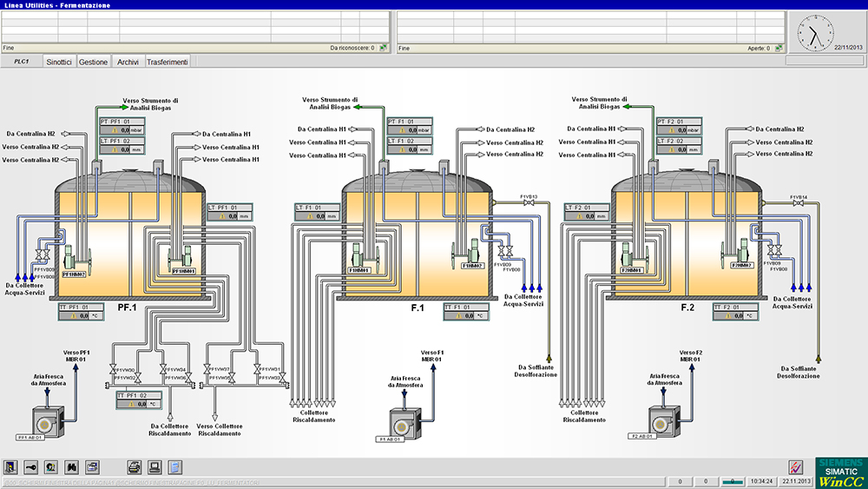Click valve PF1VW37

pyautogui.click(x=207, y=369)
